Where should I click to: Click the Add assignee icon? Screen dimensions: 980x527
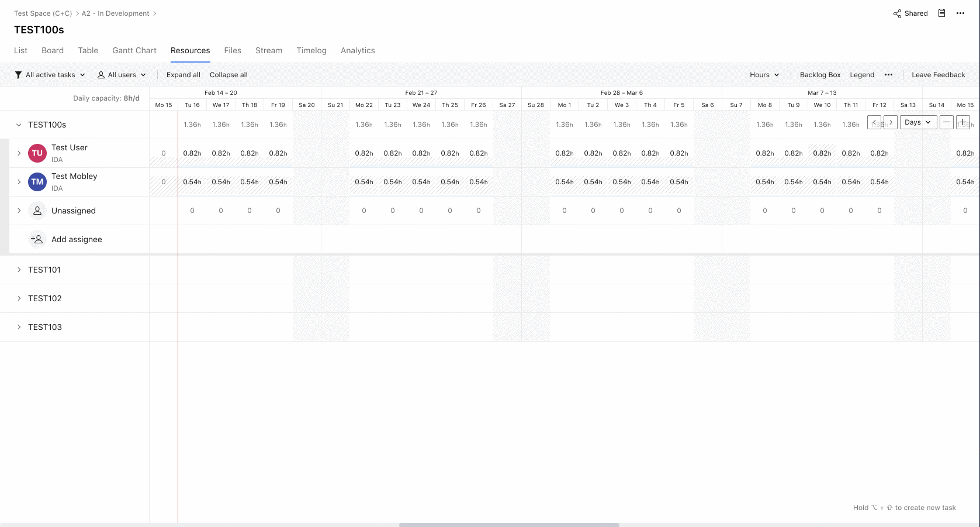pyautogui.click(x=37, y=239)
